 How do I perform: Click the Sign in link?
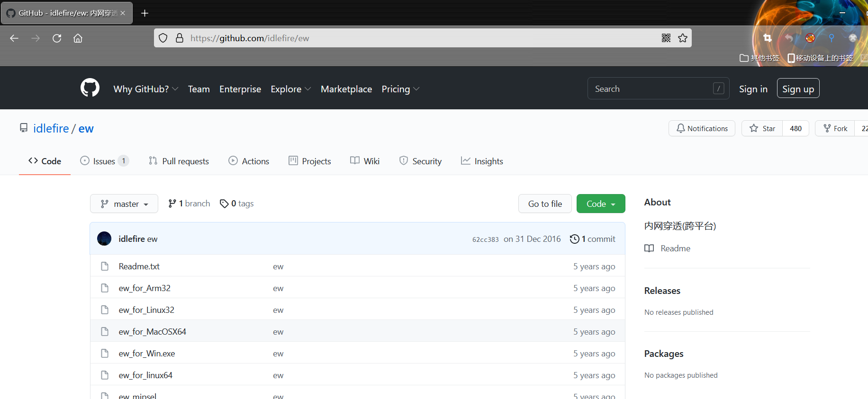753,89
